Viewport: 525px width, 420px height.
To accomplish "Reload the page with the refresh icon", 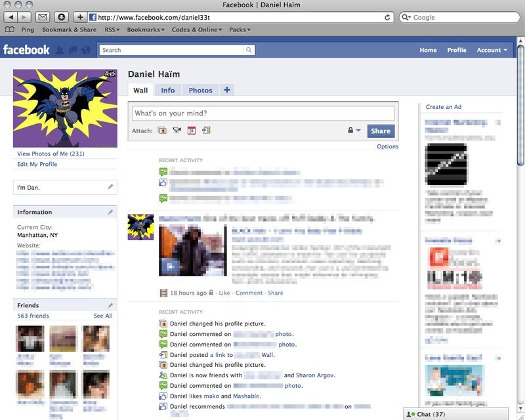I will pyautogui.click(x=387, y=18).
